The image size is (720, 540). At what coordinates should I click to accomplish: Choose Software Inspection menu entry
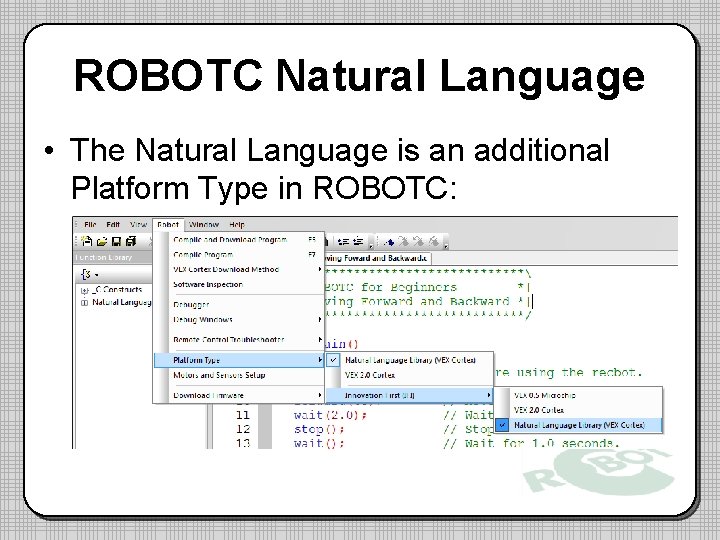(x=239, y=285)
